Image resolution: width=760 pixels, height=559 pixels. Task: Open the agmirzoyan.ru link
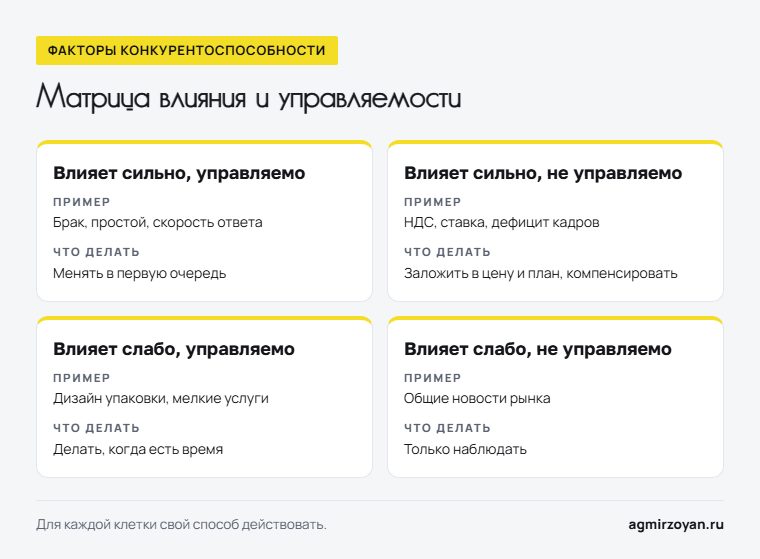coord(676,525)
